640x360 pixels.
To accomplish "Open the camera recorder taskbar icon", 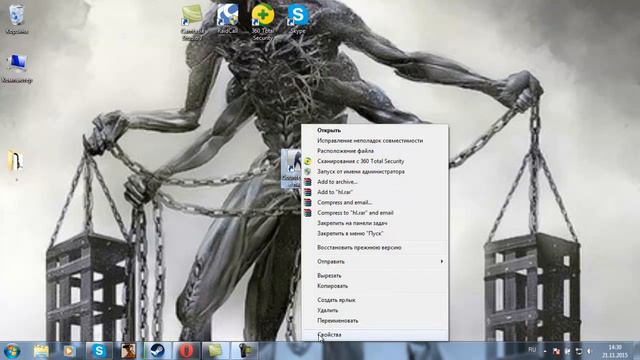I will [245, 351].
